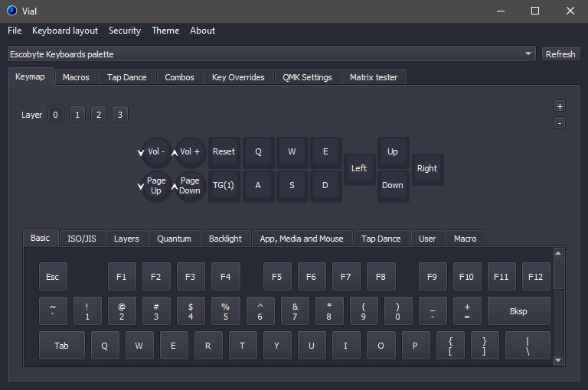Pick the F5 keycode

coord(276,277)
